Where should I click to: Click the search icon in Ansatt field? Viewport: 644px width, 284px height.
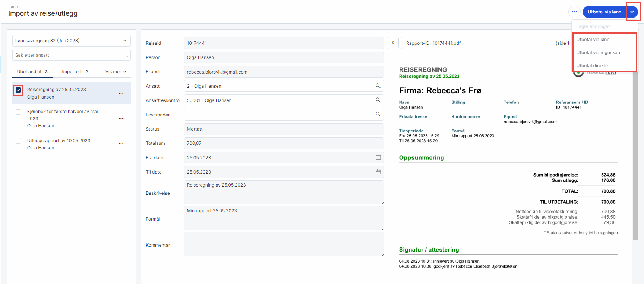(378, 86)
